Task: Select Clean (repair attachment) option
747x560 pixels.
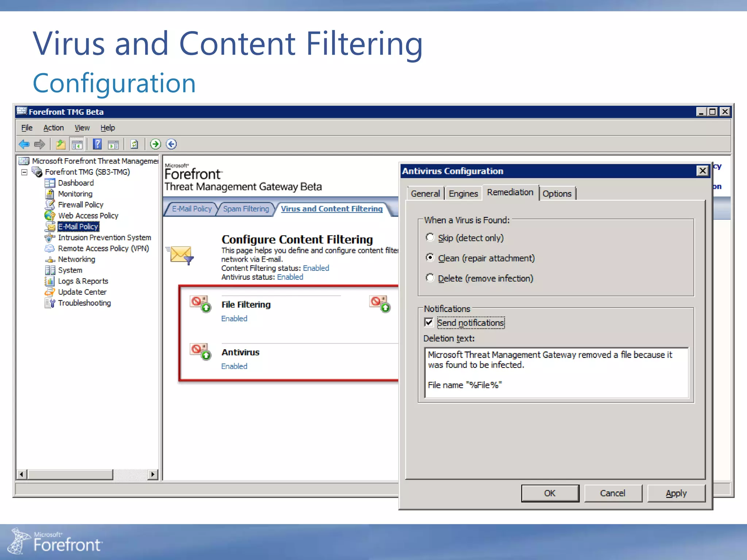Action: (x=430, y=258)
